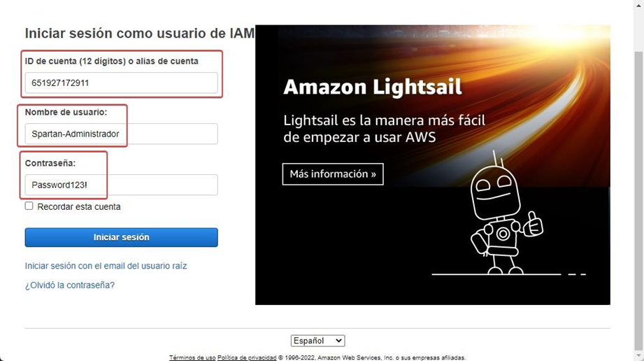The width and height of the screenshot is (644, 361).
Task: Open the Política de privacidad link
Action: click(247, 358)
